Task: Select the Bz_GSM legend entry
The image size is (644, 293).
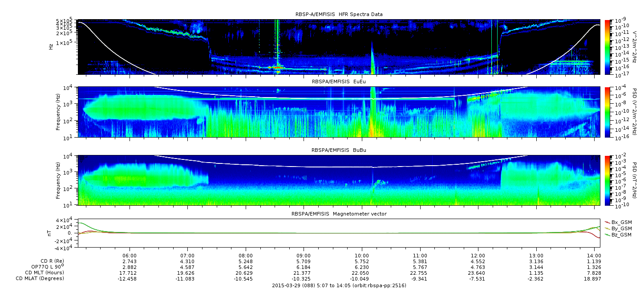Action: click(621, 234)
